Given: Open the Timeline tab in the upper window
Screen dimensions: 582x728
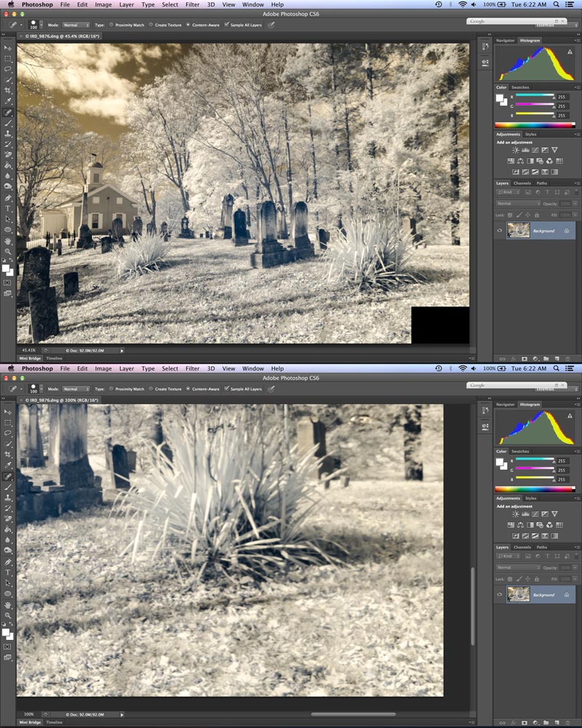Looking at the screenshot, I should [55, 358].
